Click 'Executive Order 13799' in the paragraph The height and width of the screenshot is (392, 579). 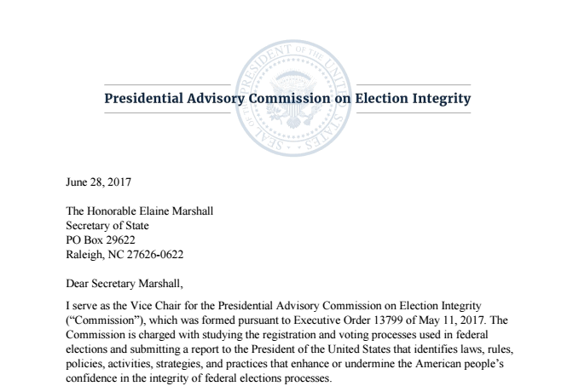tap(341, 320)
